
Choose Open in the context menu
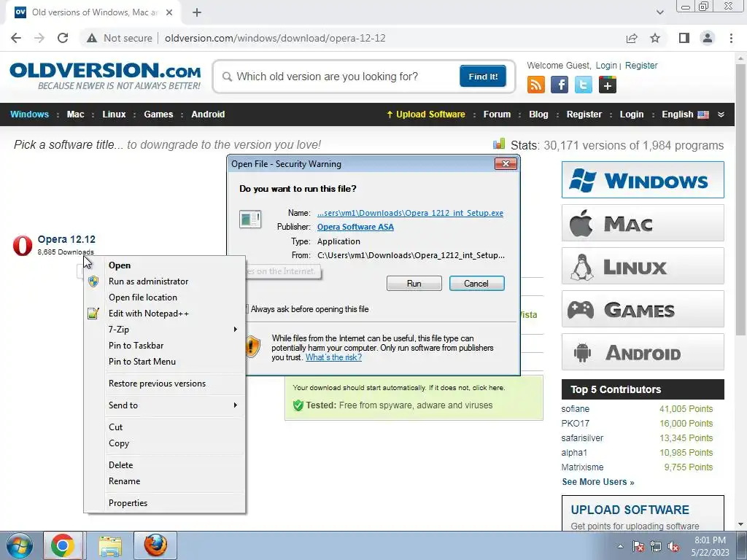[x=165, y=265]
